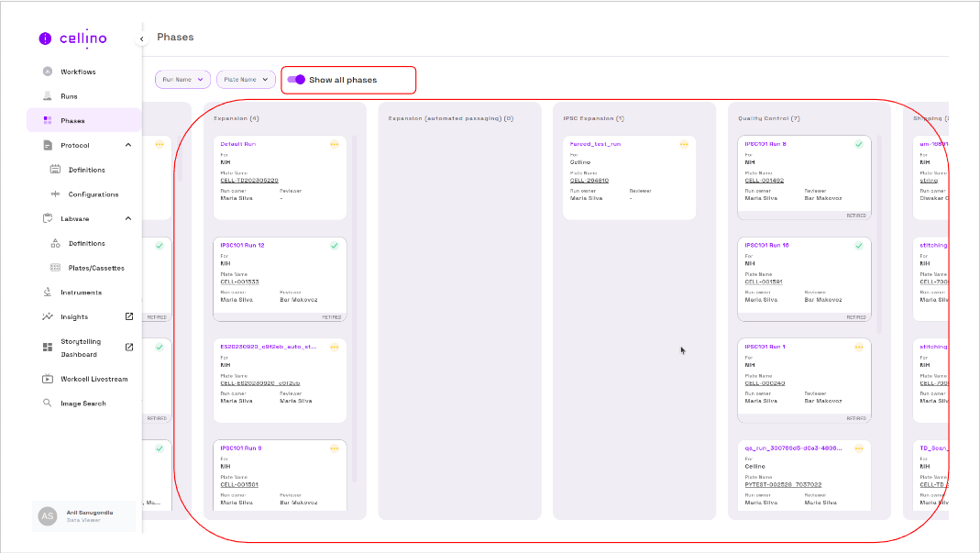Click the Image Search magnifier icon

(x=48, y=404)
